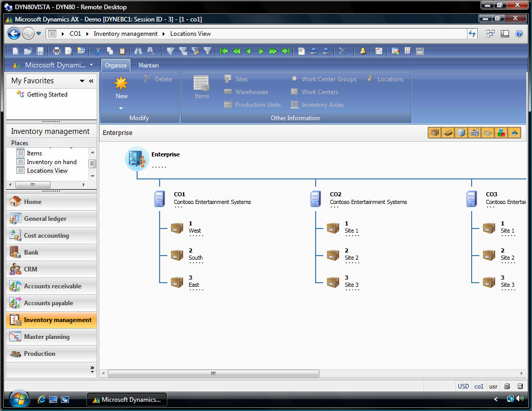Click the blue Help question mark icon
The image size is (532, 411).
point(519,34)
